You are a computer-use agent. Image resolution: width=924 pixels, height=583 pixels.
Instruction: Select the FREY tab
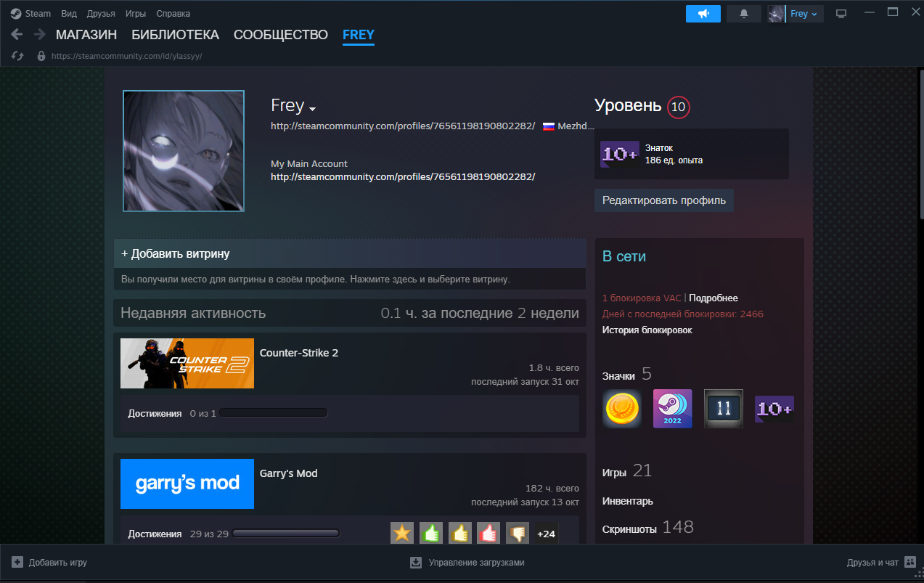coord(359,34)
